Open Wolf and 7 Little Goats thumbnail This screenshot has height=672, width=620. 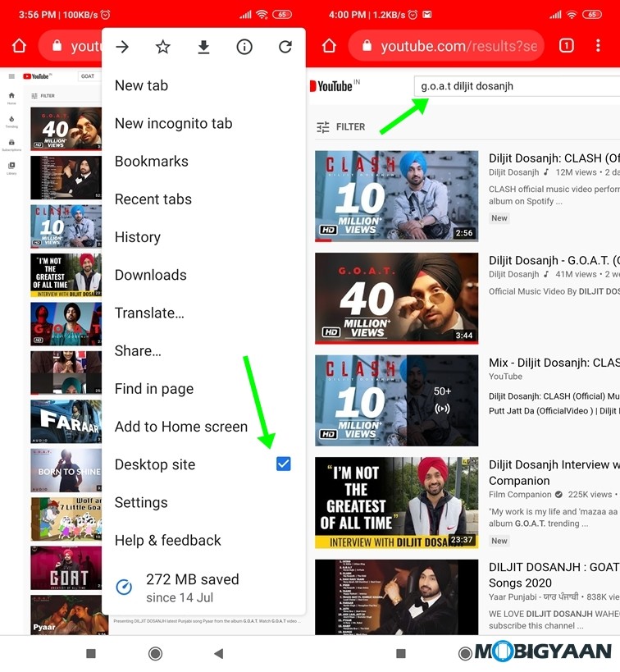click(66, 519)
